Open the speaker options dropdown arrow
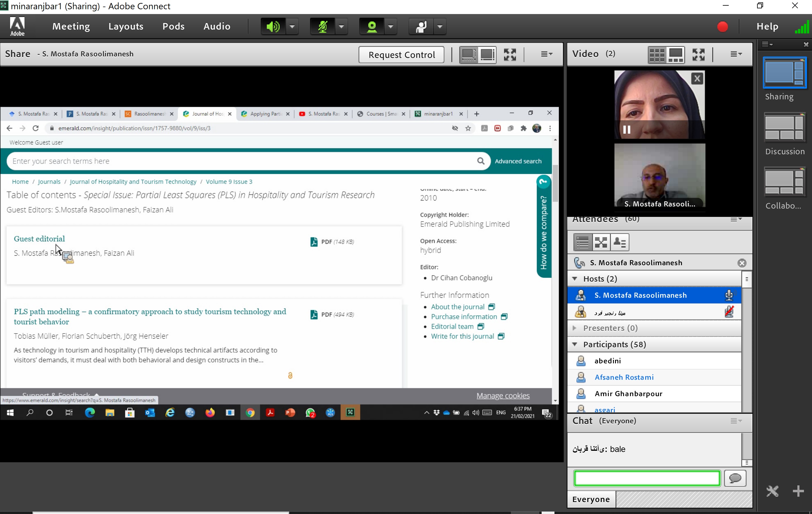Image resolution: width=812 pixels, height=514 pixels. click(292, 26)
